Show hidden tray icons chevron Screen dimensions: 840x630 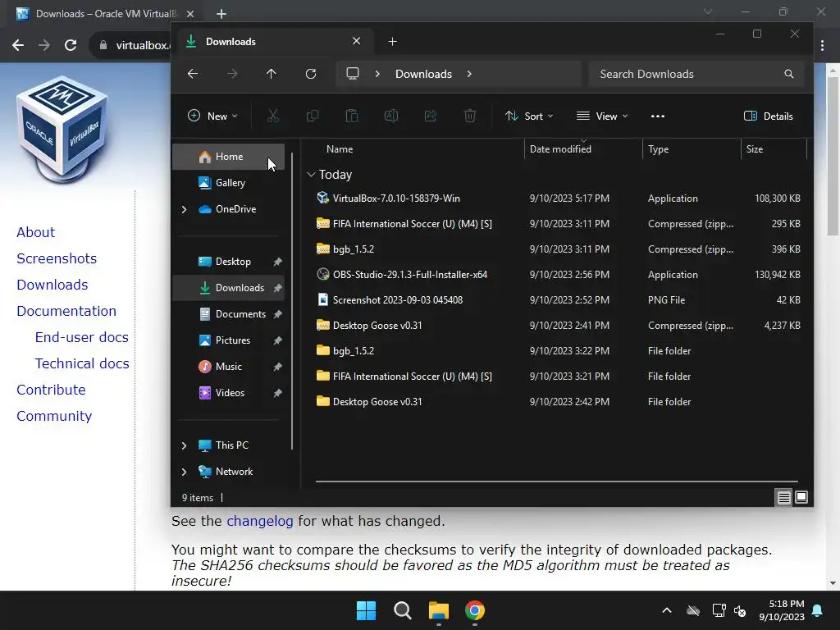coord(666,610)
